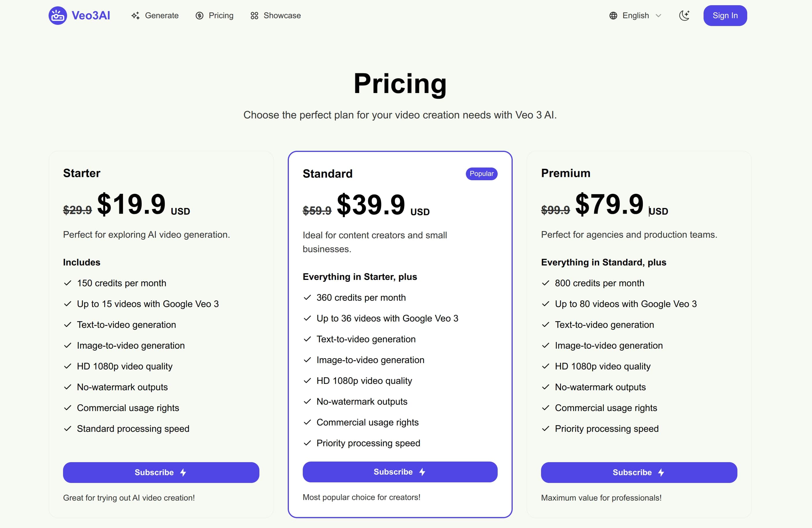Click the Popular badge on Standard plan

(481, 174)
